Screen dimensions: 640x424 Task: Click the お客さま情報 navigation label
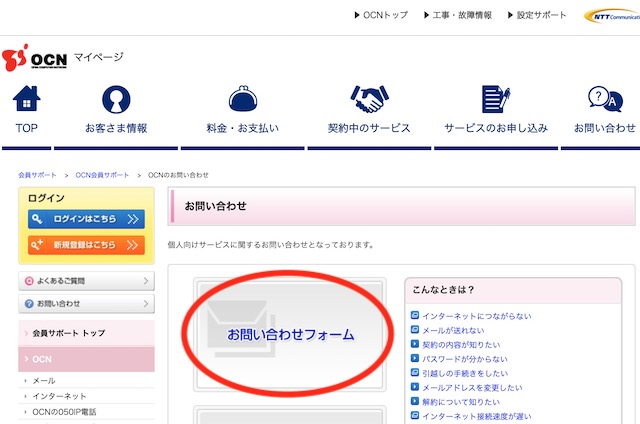116,128
